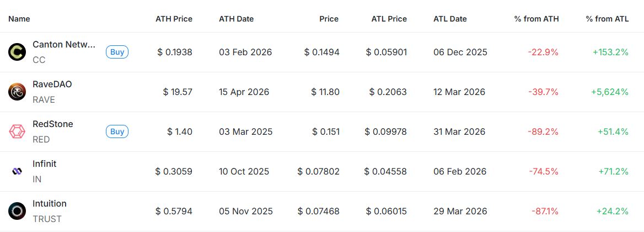Click the RaveDAO coin logo
The height and width of the screenshot is (232, 644).
pos(17,92)
